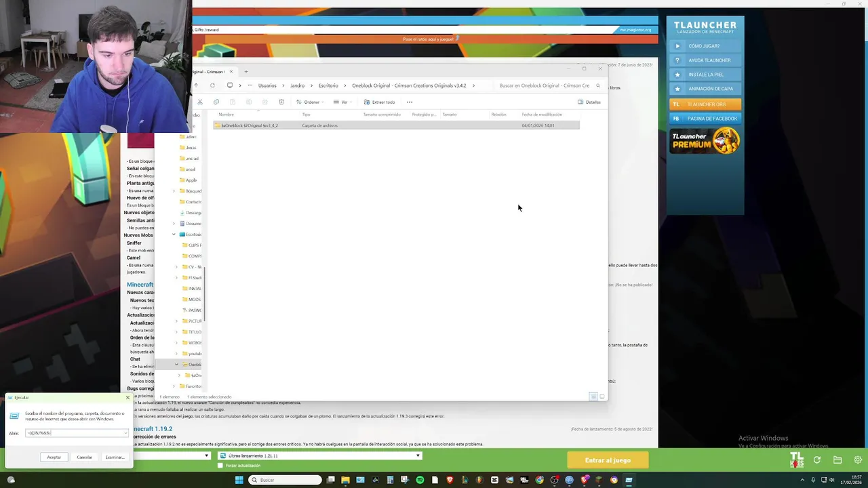This screenshot has height=488, width=868.
Task: Click Instale la piel link
Action: (705, 75)
